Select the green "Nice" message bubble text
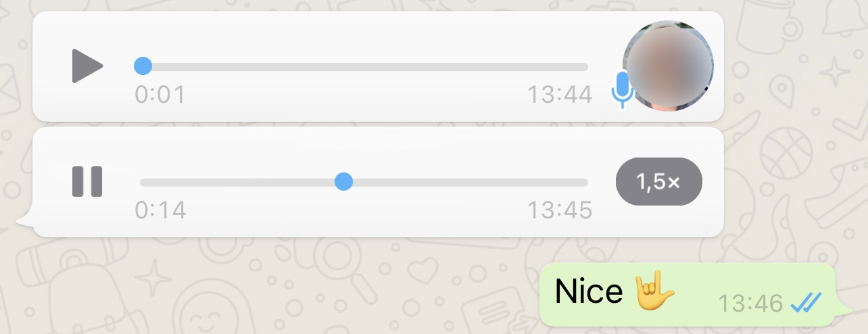This screenshot has height=334, width=868. coord(588,291)
